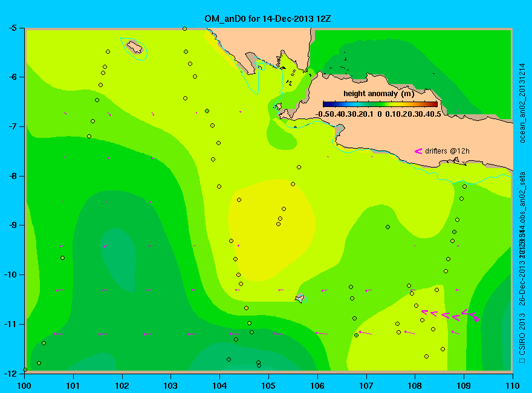532x393 pixels.
Task: Click longitude label "109" on the x-axis
Action: pos(464,386)
